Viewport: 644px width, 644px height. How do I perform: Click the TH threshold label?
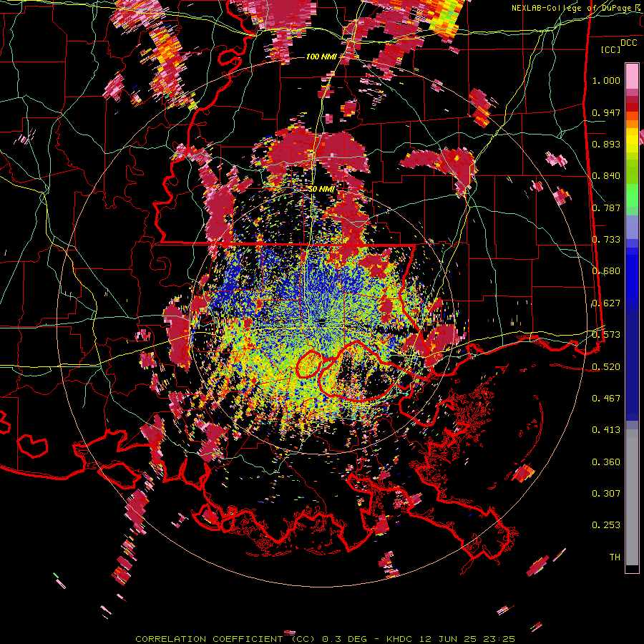point(615,557)
